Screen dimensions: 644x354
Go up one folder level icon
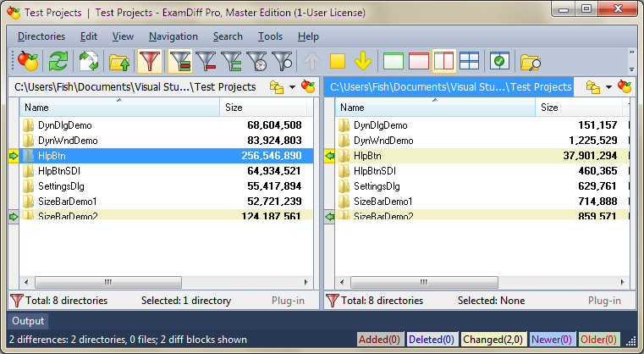pos(119,62)
